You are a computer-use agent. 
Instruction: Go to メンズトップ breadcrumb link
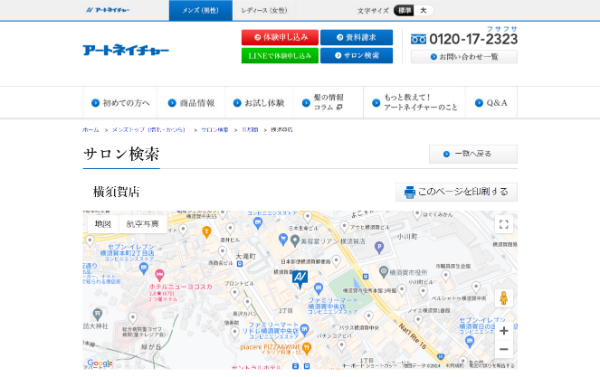click(x=148, y=130)
